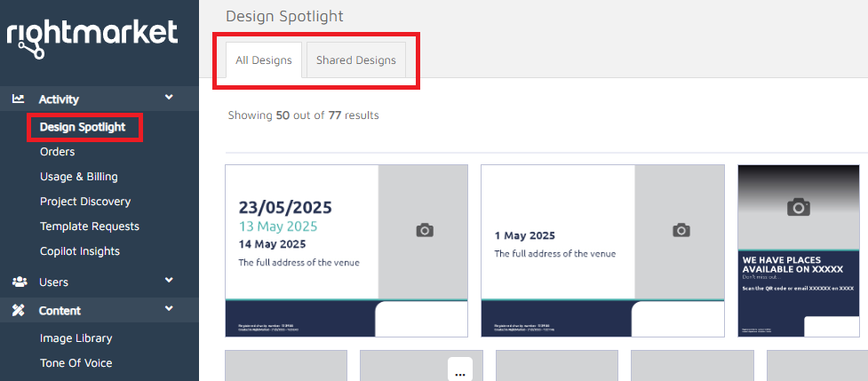Open the three-dots menu on design thumbnail

point(459,373)
